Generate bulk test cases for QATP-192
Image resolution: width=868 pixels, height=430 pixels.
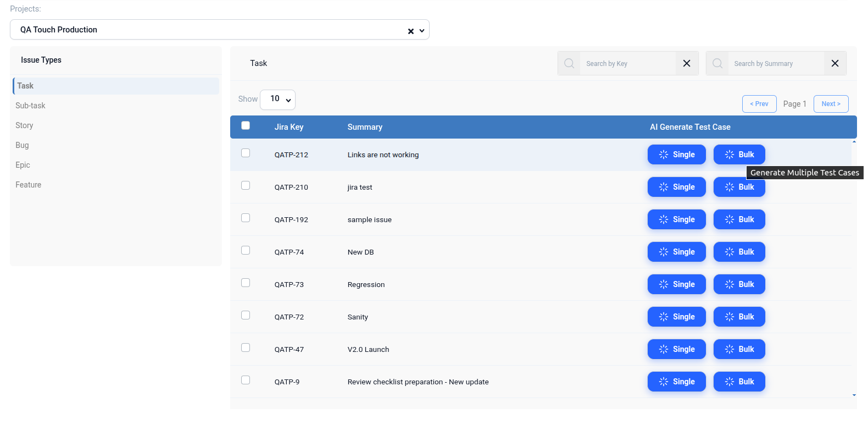[x=739, y=219]
